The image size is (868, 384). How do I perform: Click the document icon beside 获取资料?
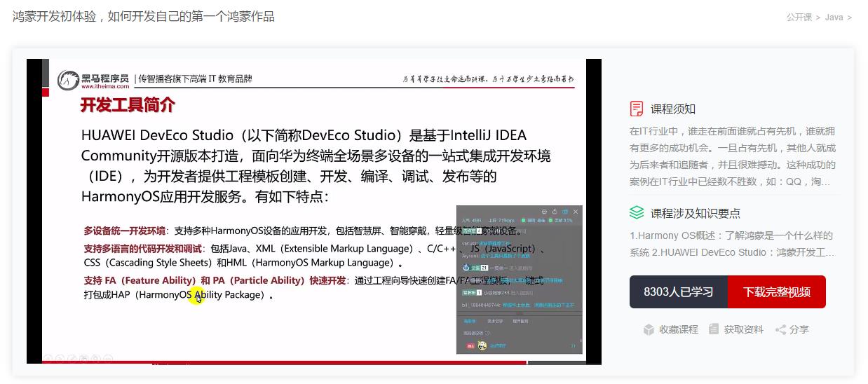point(714,329)
